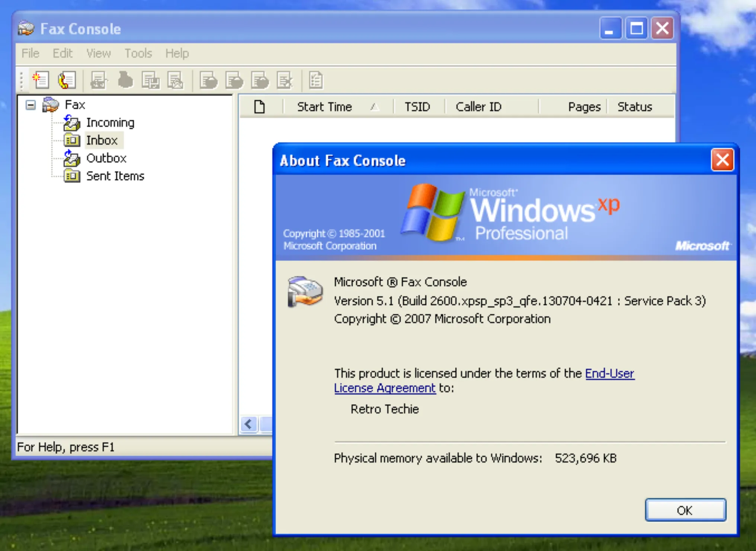Click the Save As toolbar icon
756x551 pixels.
click(151, 80)
